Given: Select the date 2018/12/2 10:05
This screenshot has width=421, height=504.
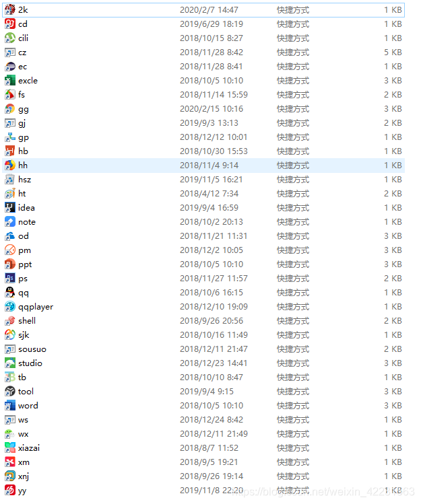Looking at the screenshot, I should [212, 250].
